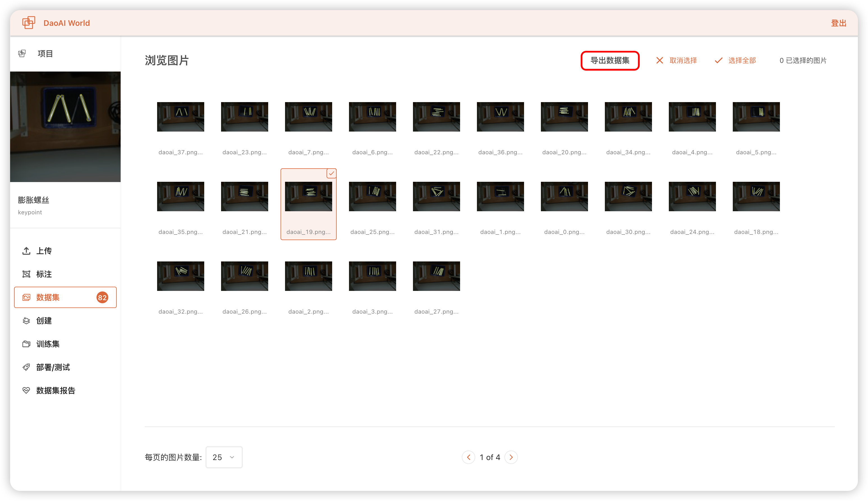Select the daoai_35.png thumbnail
This screenshot has width=868, height=501.
point(181,196)
